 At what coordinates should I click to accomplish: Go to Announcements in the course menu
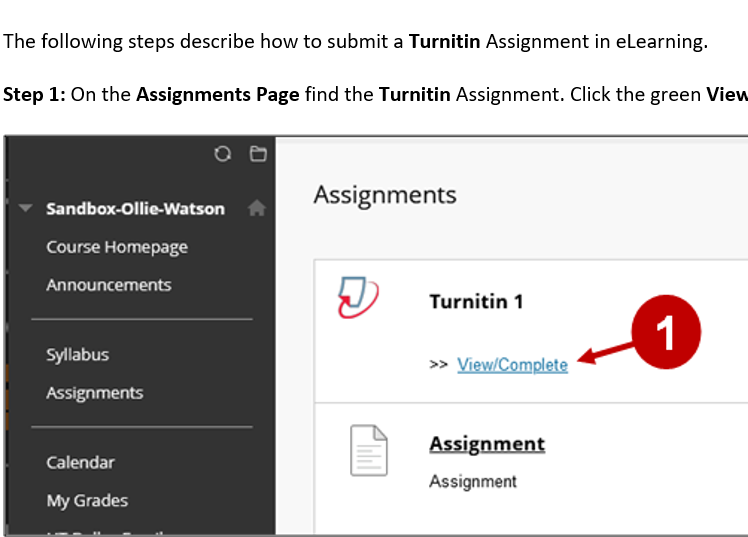tap(108, 285)
